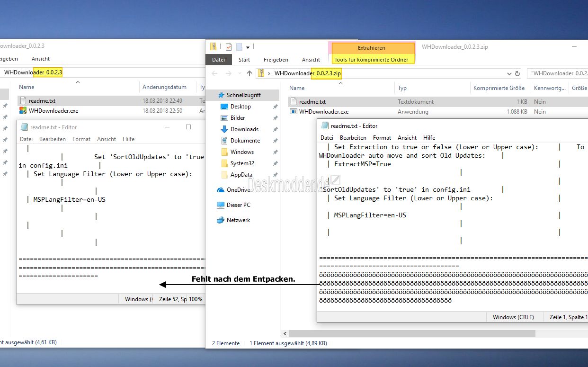The image size is (588, 367).
Task: Select the Bilder icon in navigation pane
Action: point(224,118)
